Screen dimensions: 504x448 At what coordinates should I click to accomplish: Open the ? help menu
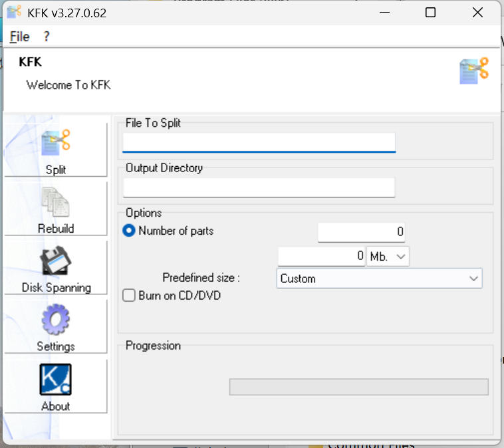(x=47, y=37)
